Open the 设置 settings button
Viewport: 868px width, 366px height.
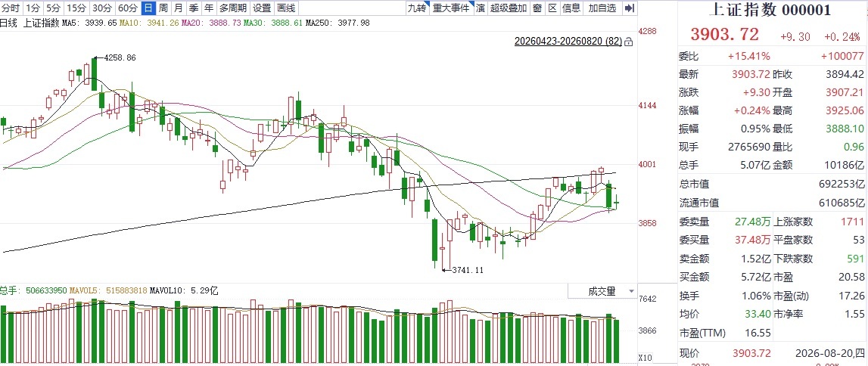pyautogui.click(x=262, y=8)
